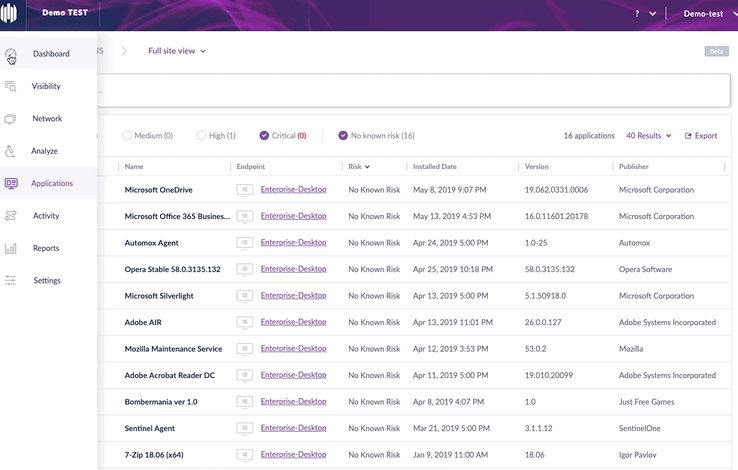Toggle the Medium (0) risk filter
This screenshot has width=738, height=470.
[x=127, y=135]
